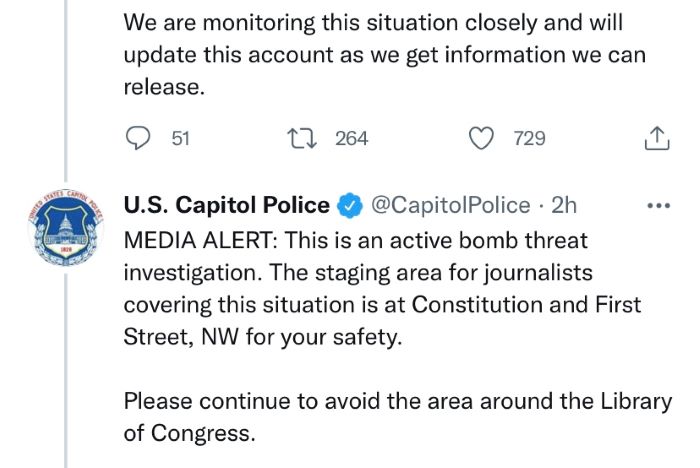Click the 264 retweets count
This screenshot has height=468, width=700.
point(352,138)
